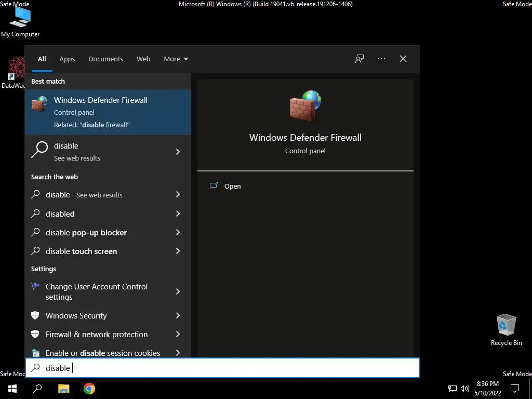Switch to the Web tab
The image size is (532, 399).
[143, 59]
